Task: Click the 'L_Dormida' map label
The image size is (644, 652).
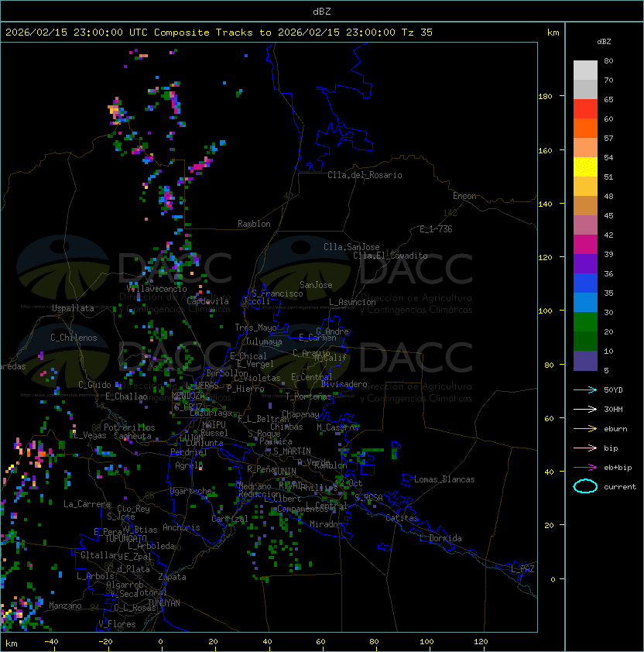Action: click(x=440, y=538)
